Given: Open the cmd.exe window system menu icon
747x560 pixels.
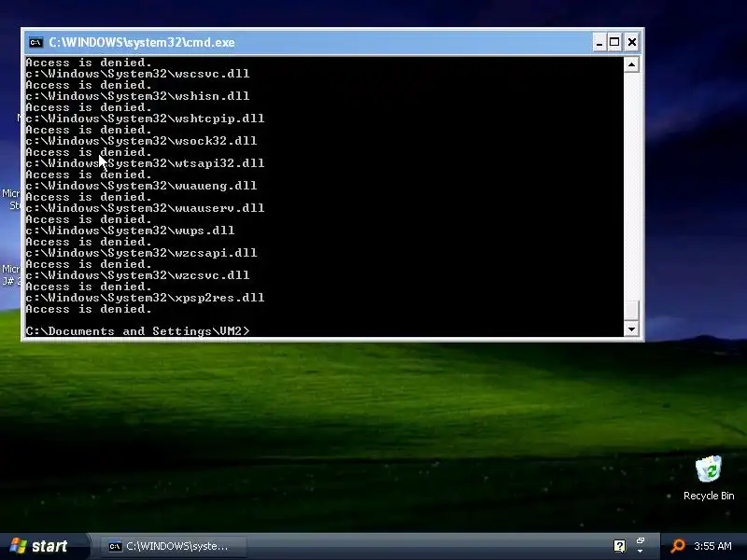Looking at the screenshot, I should 35,42.
